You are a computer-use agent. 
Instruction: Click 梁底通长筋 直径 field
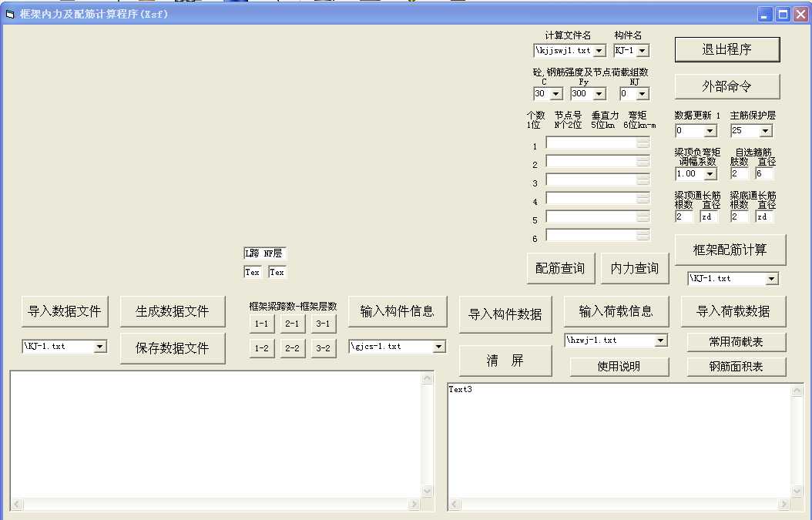click(x=763, y=217)
